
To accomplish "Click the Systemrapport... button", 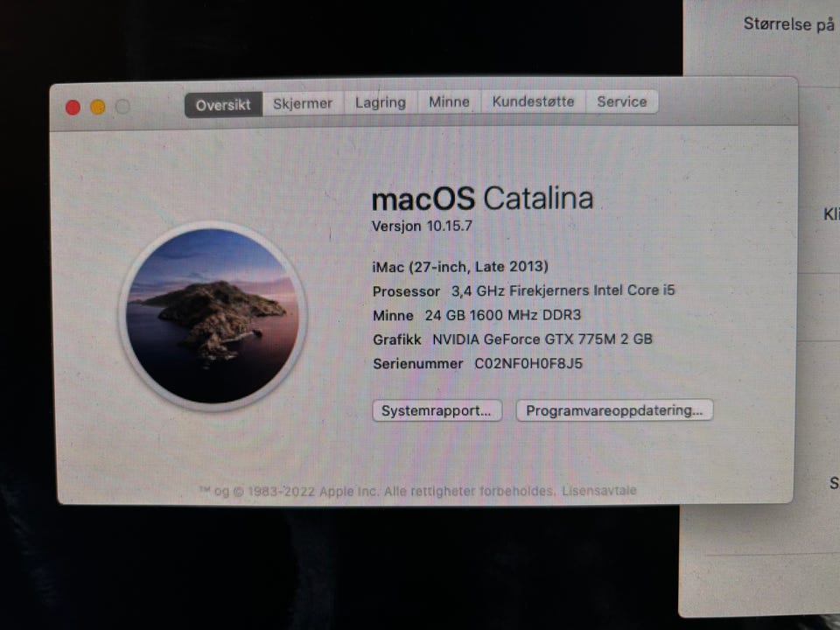I will [x=437, y=411].
